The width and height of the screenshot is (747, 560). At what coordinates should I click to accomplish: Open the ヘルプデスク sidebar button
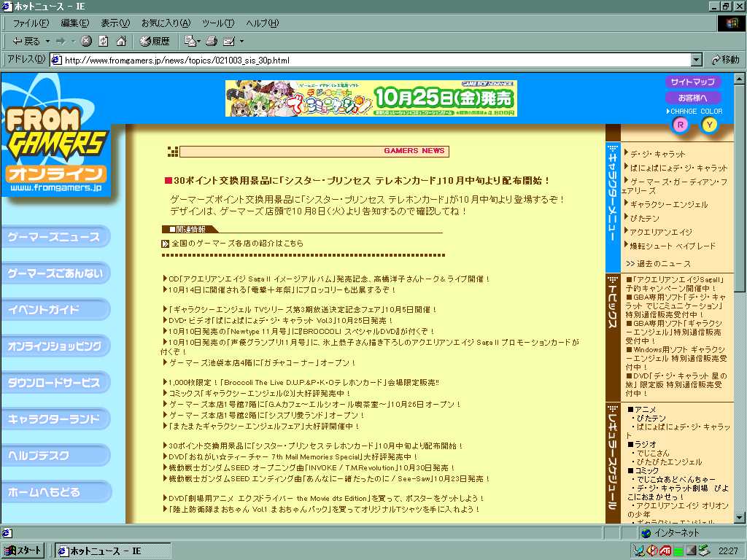[55, 456]
